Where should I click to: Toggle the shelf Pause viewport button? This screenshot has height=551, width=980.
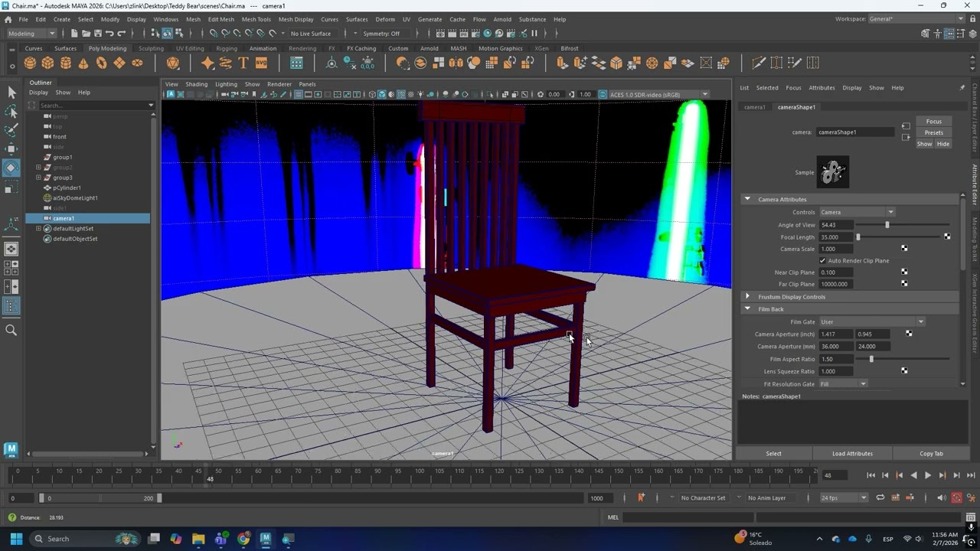[534, 34]
